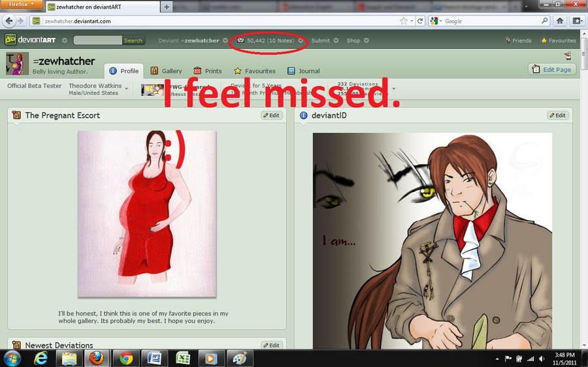Click the browser Back arrow button
The image size is (588, 367).
[9, 21]
